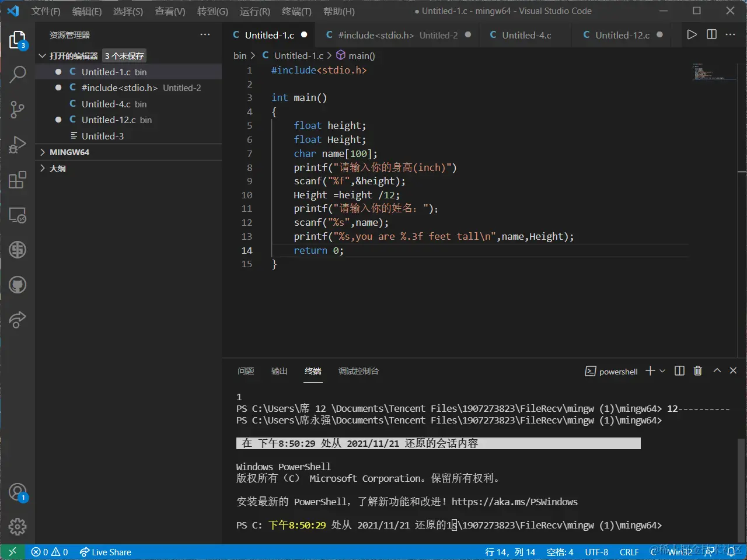This screenshot has width=747, height=560.
Task: Open the launch profile dropdown next to plus
Action: 662,371
